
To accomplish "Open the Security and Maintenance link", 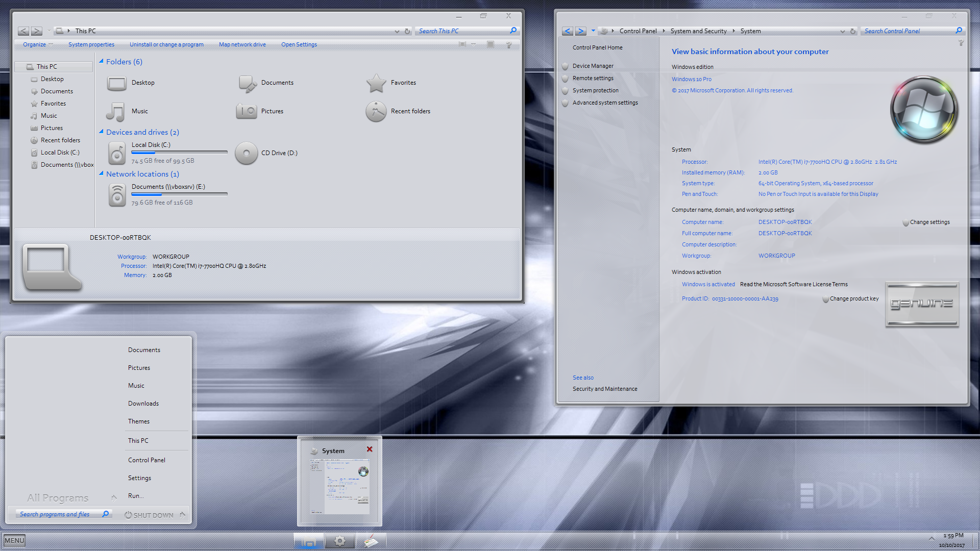I will pyautogui.click(x=604, y=388).
